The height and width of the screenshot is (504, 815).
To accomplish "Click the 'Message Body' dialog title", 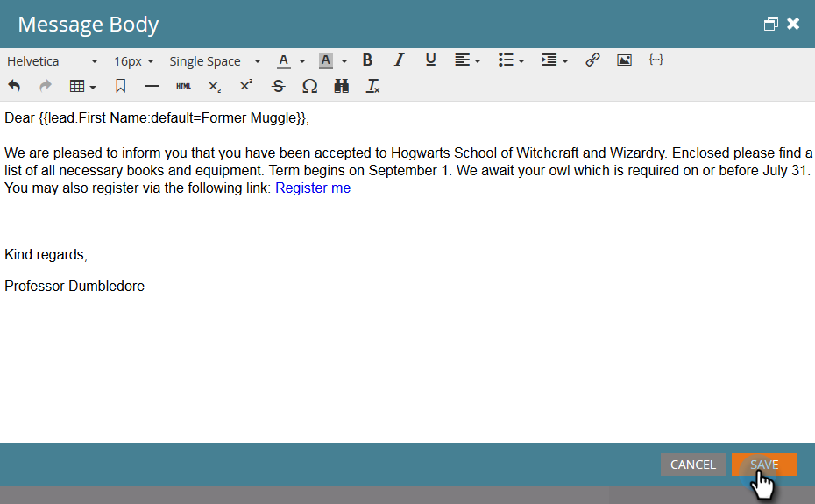I will [89, 25].
